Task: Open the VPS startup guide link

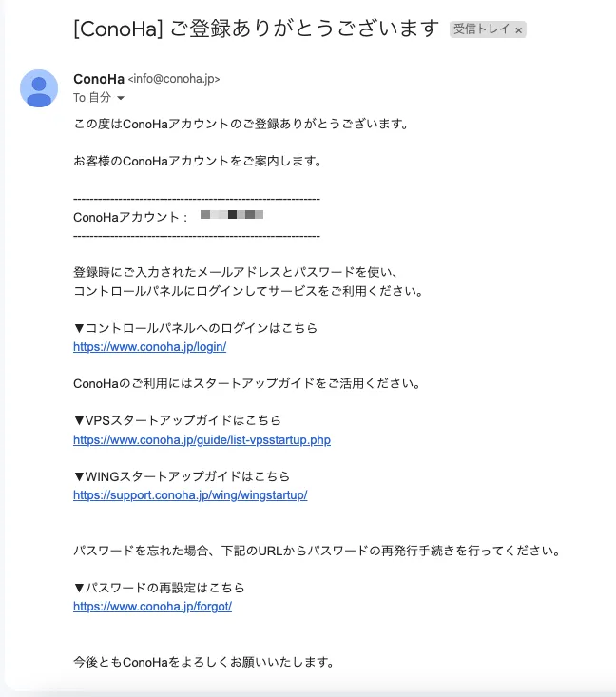Action: 202,440
